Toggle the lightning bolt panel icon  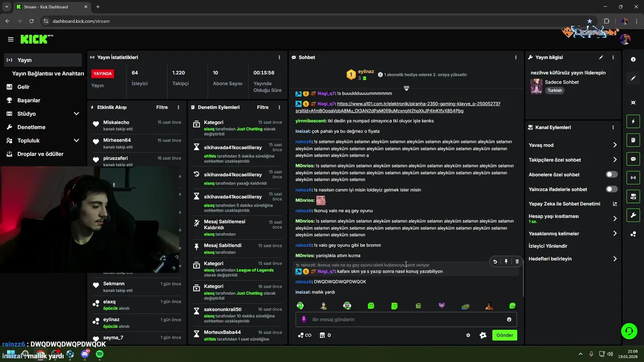(633, 121)
